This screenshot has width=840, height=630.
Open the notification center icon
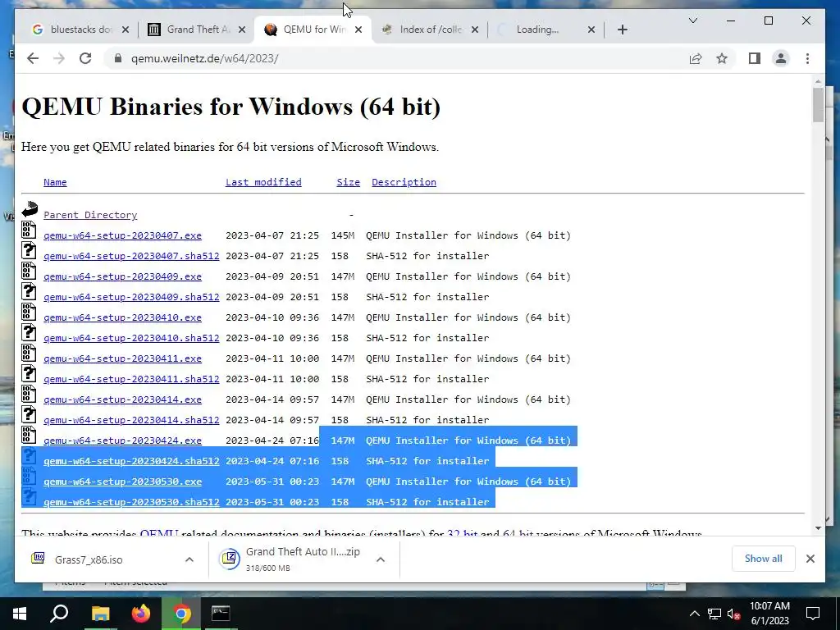pyautogui.click(x=813, y=614)
